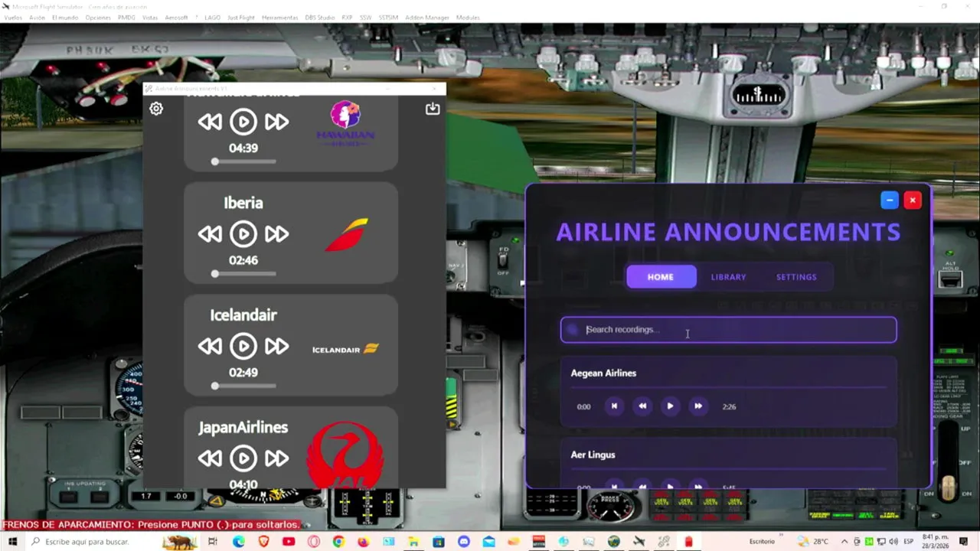
Task: Play the Aegean Airlines recording
Action: (x=670, y=406)
